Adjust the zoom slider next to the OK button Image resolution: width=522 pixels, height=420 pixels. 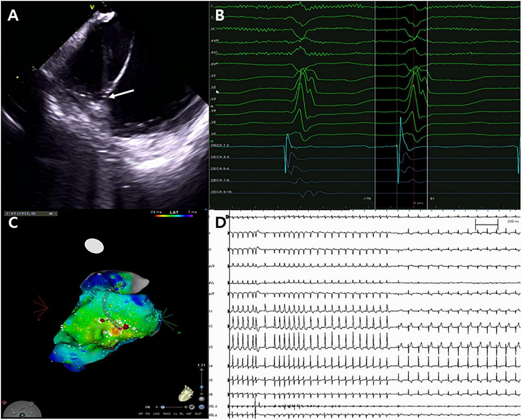click(x=163, y=407)
